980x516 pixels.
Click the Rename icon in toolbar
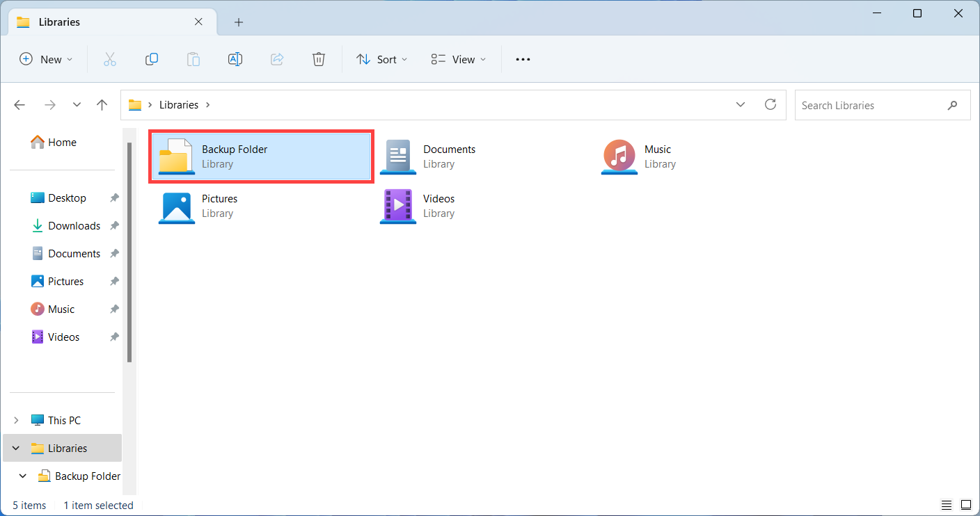coord(235,60)
